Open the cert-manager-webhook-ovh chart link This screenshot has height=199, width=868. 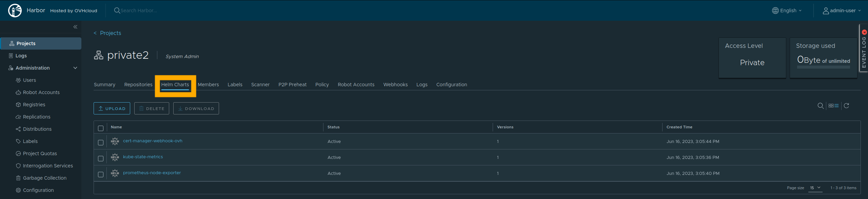153,141
